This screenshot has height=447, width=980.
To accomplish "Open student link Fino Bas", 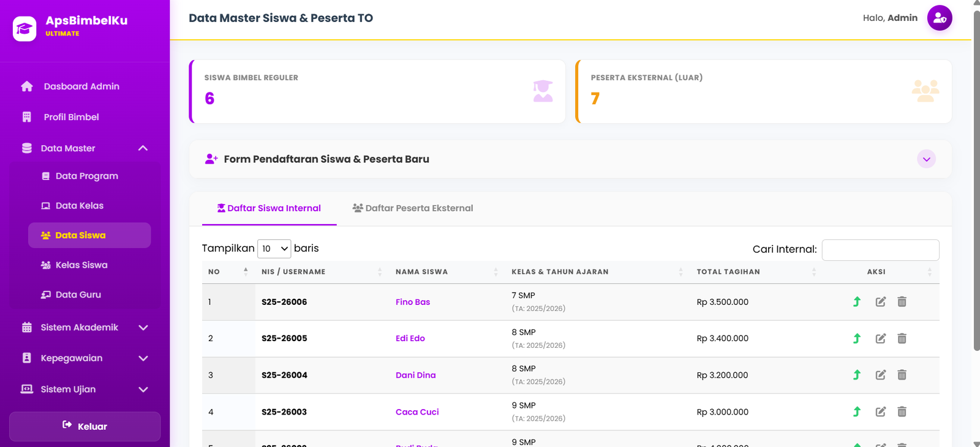I will tap(413, 302).
